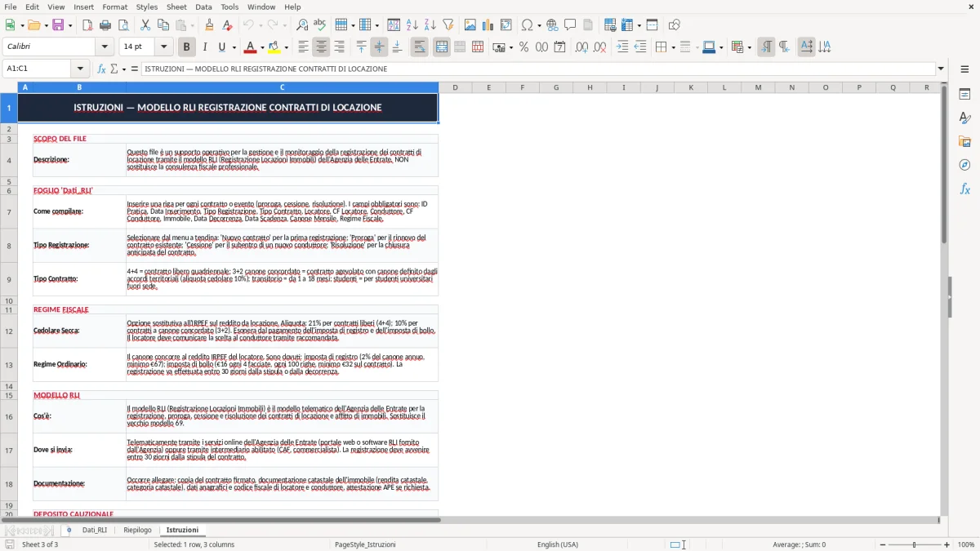Viewport: 980px width, 551px height.
Task: Click the formula input line
Action: (x=539, y=69)
